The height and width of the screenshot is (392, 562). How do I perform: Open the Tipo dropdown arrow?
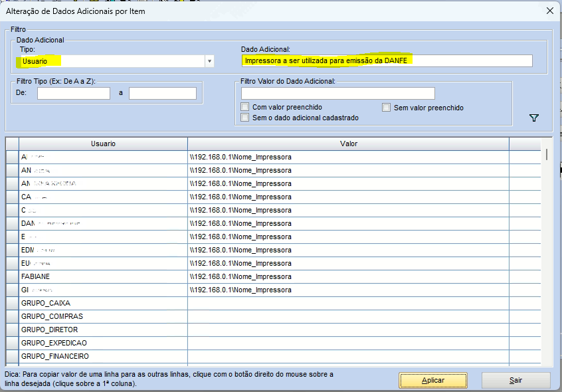[209, 61]
